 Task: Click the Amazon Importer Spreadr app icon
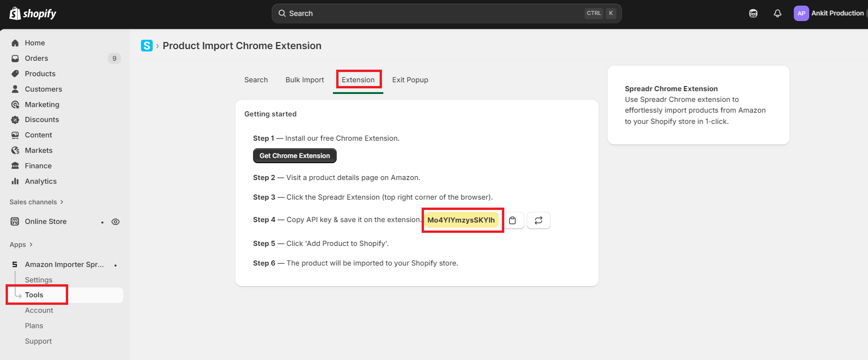pos(15,265)
